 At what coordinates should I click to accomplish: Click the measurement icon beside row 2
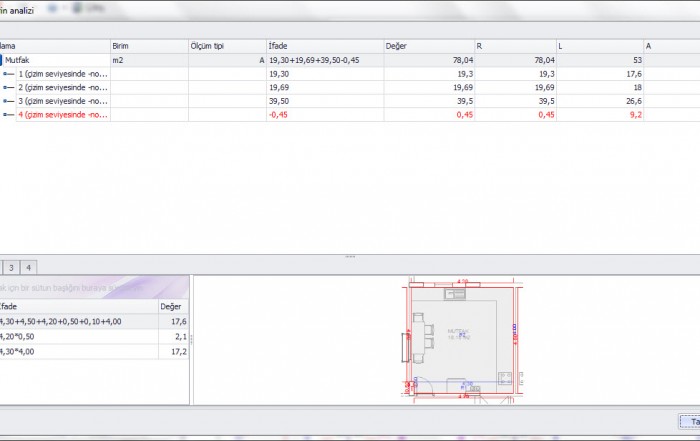pos(10,87)
